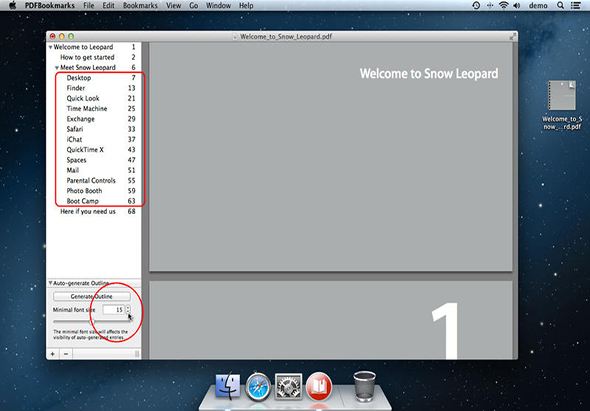Click the PDFBookmarks red book Dock icon

click(x=319, y=387)
